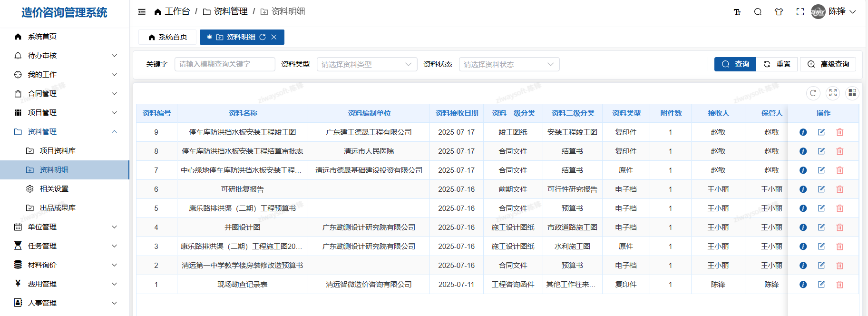Switch to the 系统首页 tab

[167, 37]
